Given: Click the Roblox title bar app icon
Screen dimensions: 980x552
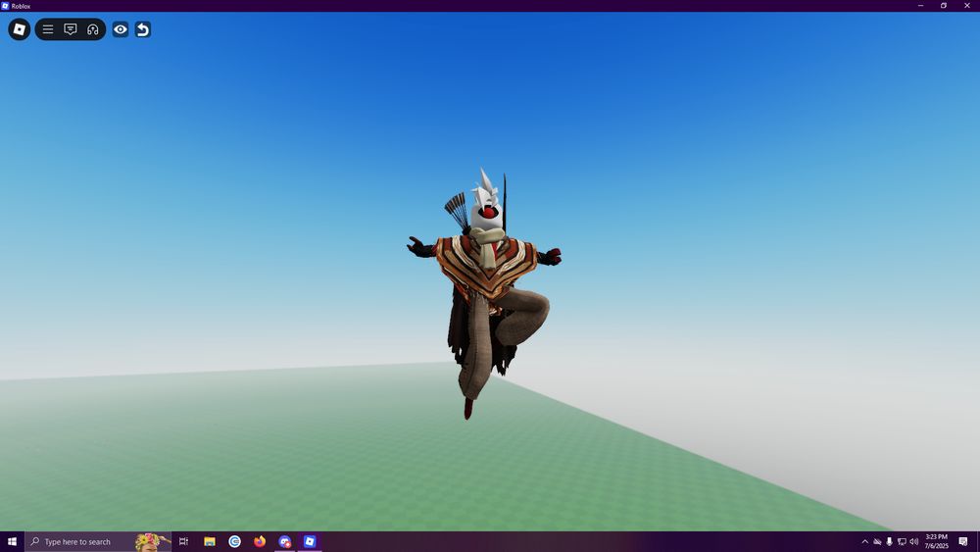Looking at the screenshot, I should point(5,6).
